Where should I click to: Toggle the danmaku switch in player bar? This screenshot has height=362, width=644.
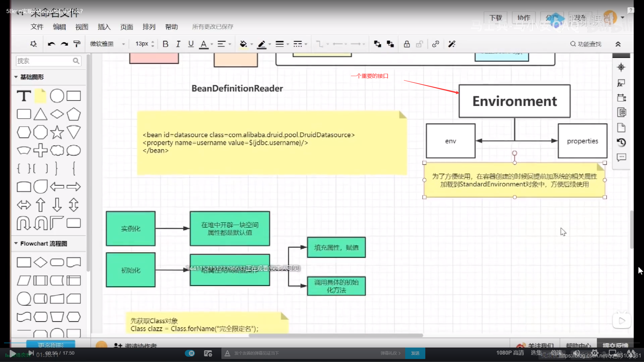pos(190,353)
